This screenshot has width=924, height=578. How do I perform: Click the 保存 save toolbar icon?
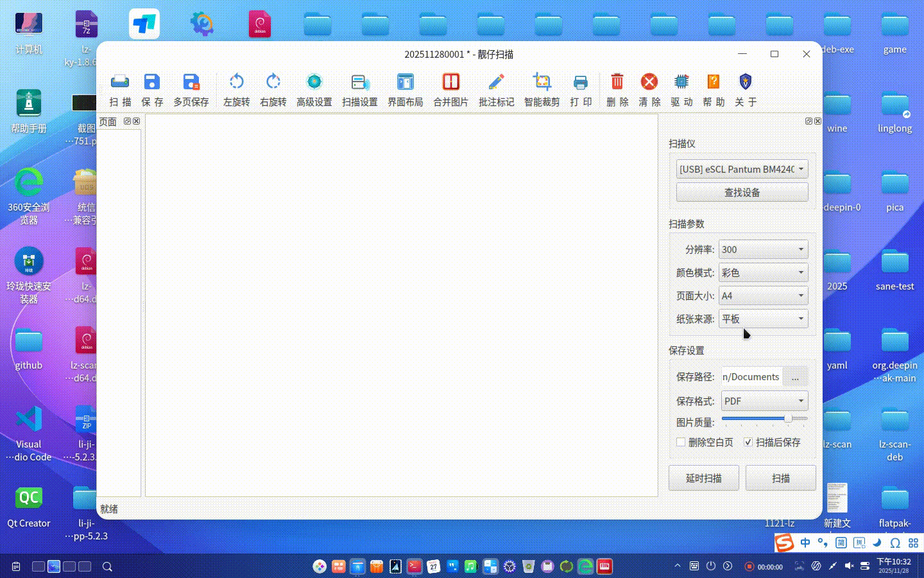(x=152, y=89)
